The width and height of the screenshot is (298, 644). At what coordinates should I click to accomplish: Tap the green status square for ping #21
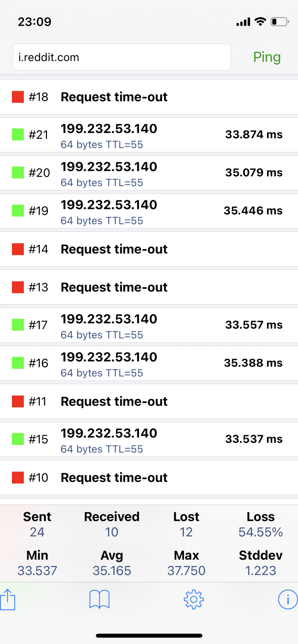pos(18,134)
